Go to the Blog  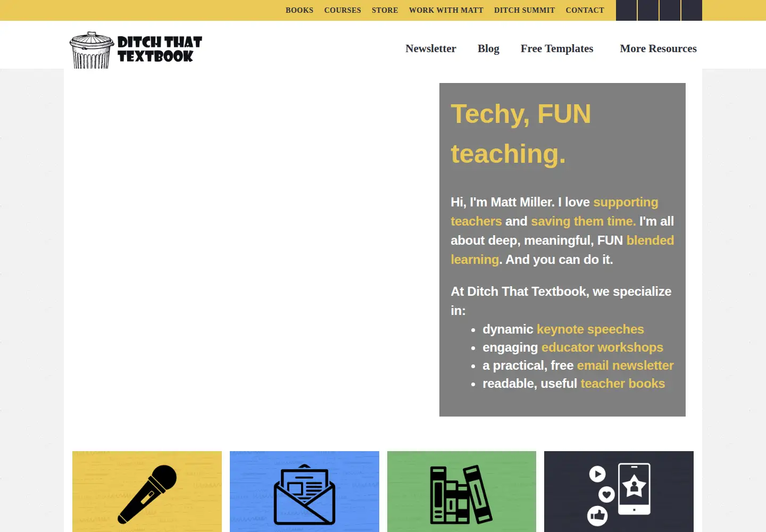[x=488, y=48]
